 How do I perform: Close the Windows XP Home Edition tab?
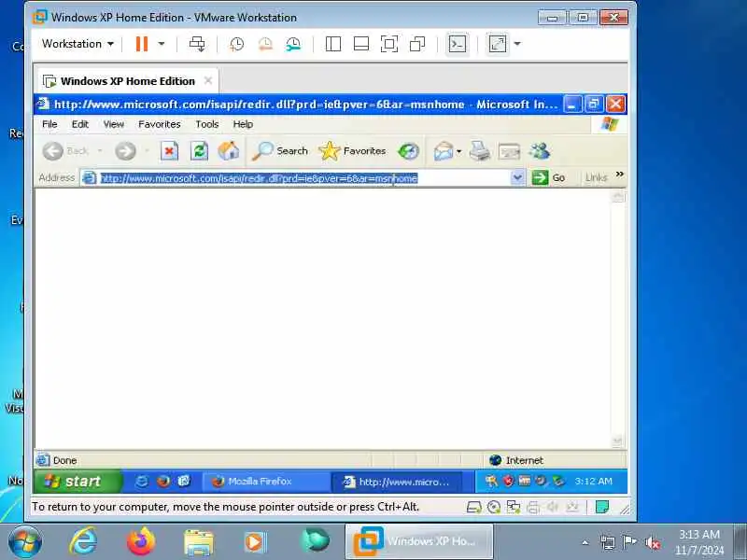(208, 80)
